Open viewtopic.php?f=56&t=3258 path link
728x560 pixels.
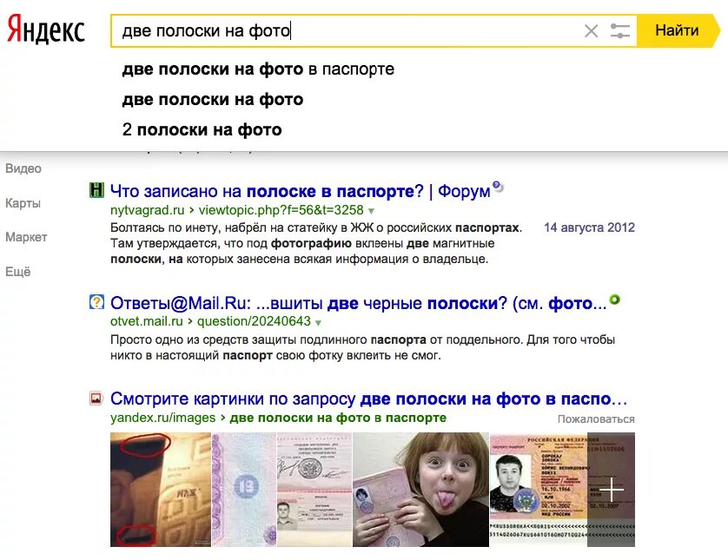pyautogui.click(x=281, y=210)
